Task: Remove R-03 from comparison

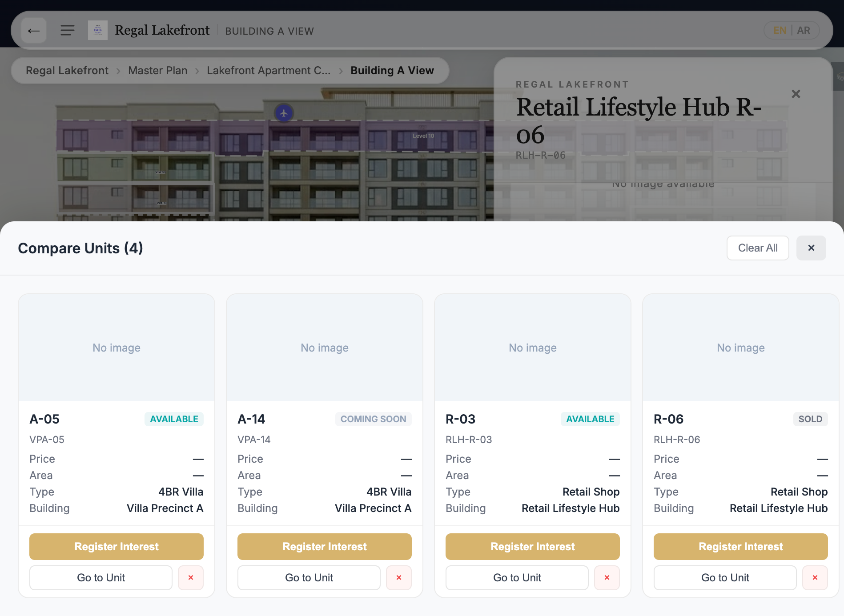Action: tap(607, 578)
